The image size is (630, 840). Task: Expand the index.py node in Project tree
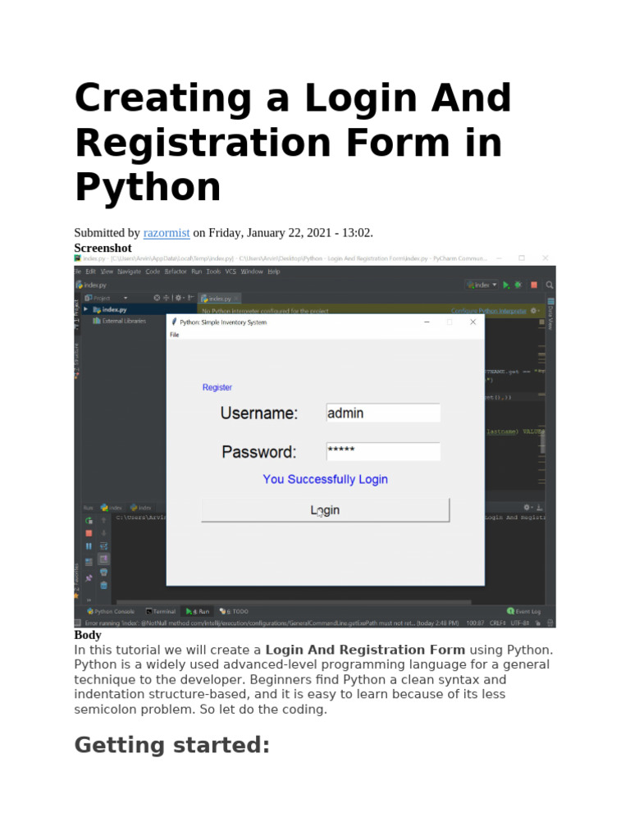pyautogui.click(x=85, y=309)
